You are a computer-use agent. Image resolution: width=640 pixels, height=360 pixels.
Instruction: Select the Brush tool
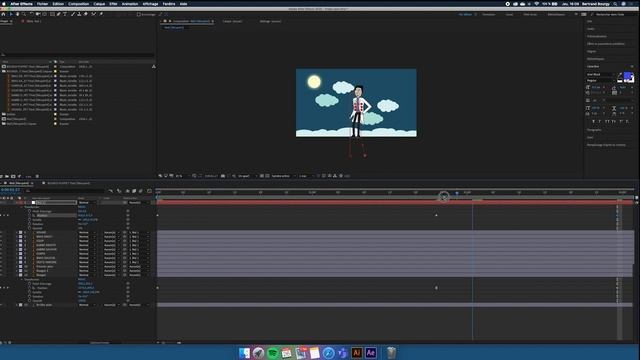click(73, 14)
